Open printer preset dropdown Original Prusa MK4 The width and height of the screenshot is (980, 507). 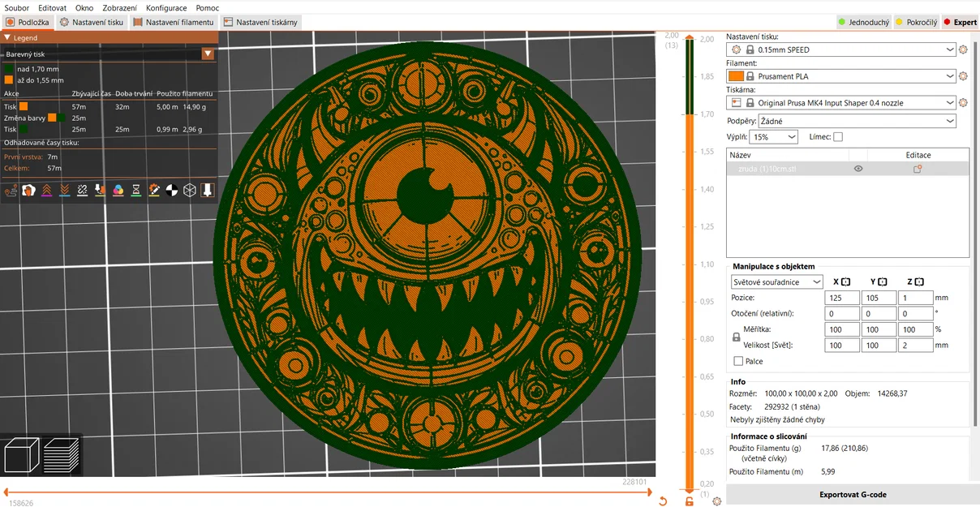pyautogui.click(x=842, y=103)
